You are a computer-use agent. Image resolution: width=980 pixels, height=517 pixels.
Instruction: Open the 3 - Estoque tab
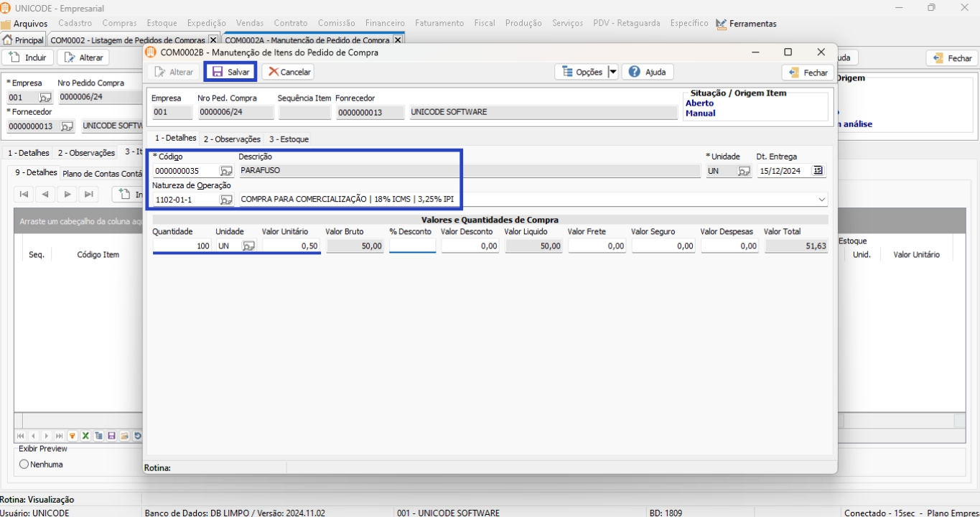[x=289, y=139]
